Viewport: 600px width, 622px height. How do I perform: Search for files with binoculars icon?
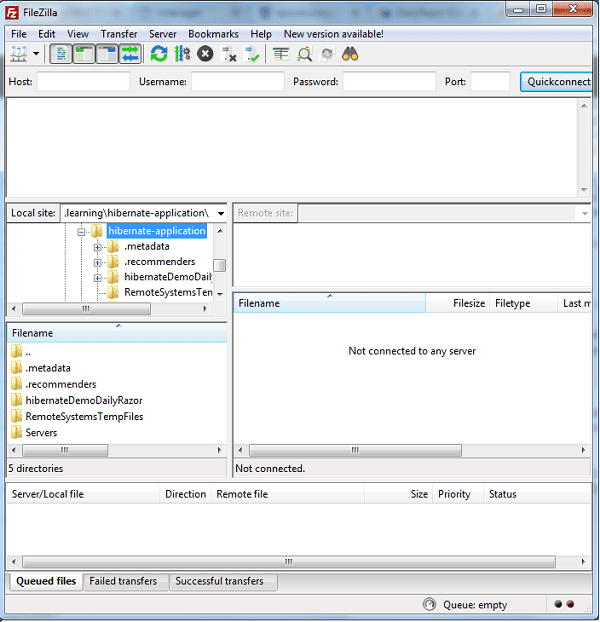coord(350,54)
